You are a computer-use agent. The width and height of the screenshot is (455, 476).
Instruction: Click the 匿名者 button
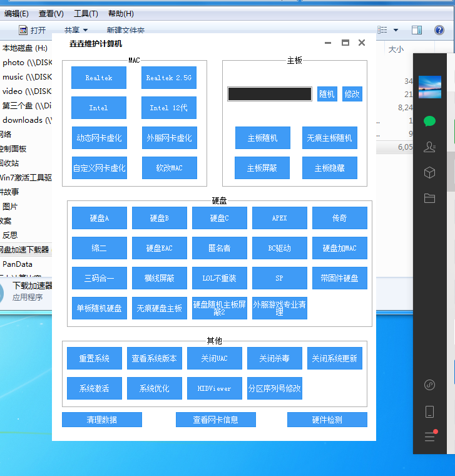[x=220, y=248]
